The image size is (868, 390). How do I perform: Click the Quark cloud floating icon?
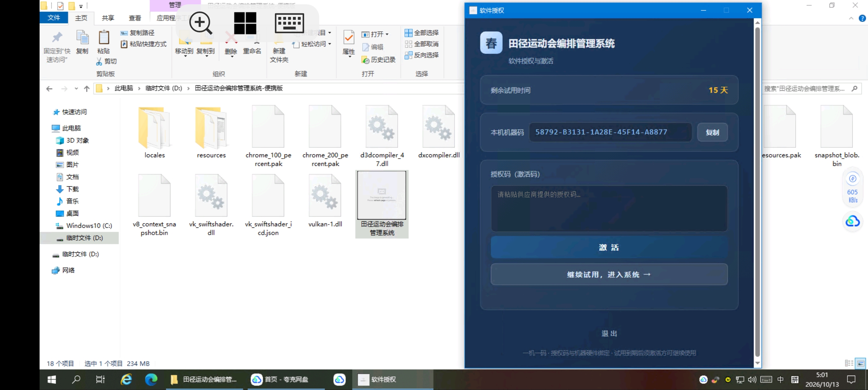pyautogui.click(x=853, y=221)
